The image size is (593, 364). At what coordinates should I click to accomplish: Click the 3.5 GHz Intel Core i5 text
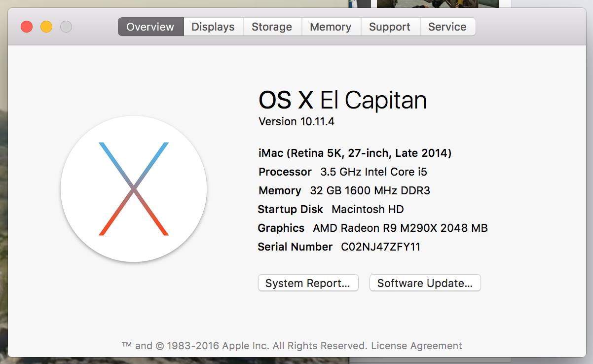tap(373, 172)
